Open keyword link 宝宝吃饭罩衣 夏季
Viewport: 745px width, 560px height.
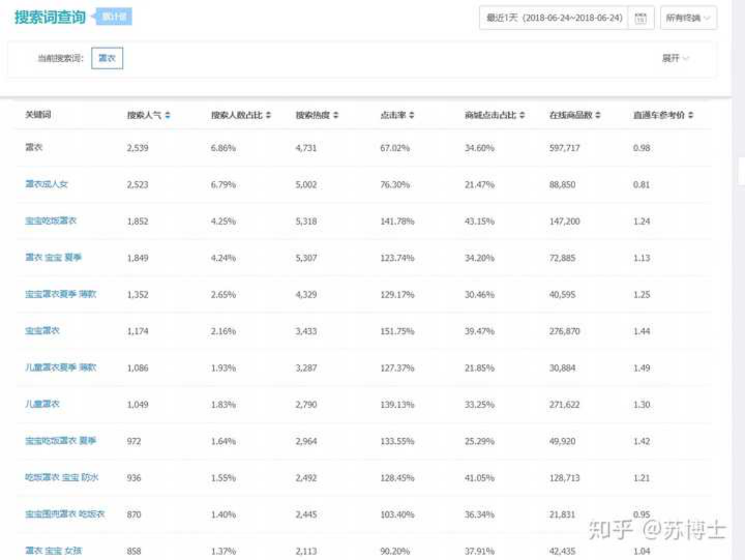(61, 441)
